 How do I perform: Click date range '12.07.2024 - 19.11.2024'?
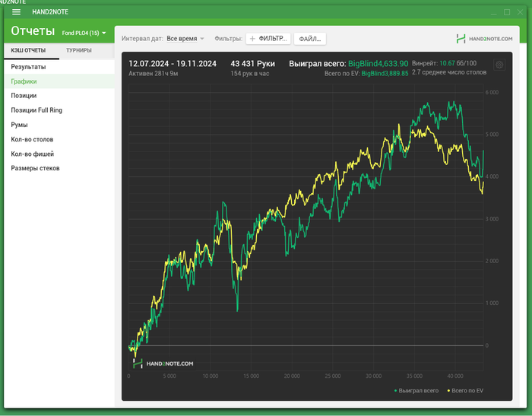[x=173, y=64]
